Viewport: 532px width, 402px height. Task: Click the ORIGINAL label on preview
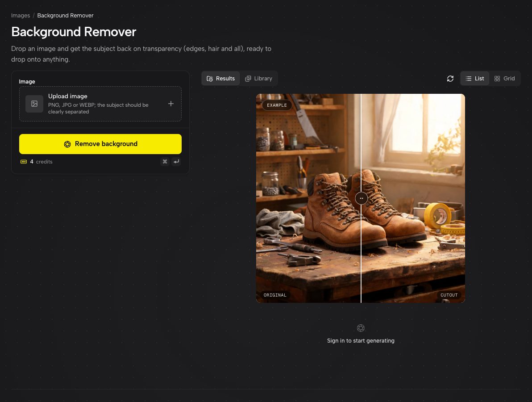click(275, 295)
